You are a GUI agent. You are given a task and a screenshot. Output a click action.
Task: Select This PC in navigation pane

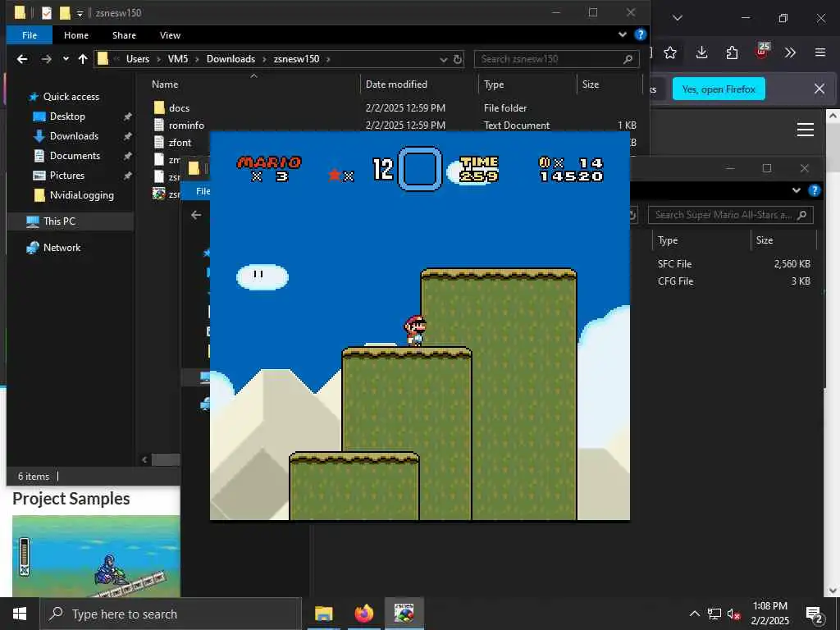[59, 221]
